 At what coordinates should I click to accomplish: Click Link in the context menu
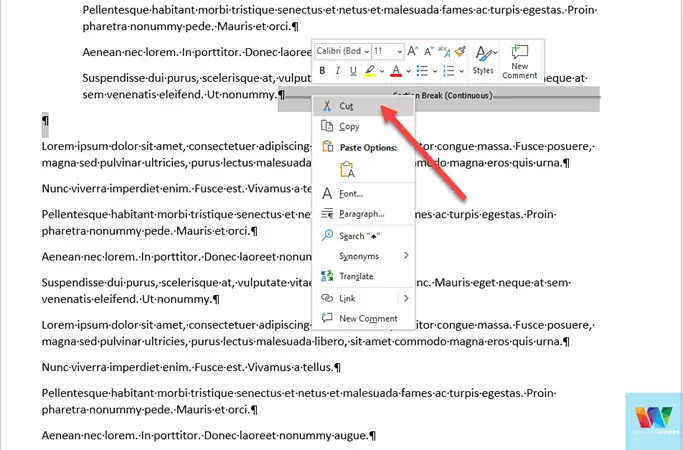(355, 298)
